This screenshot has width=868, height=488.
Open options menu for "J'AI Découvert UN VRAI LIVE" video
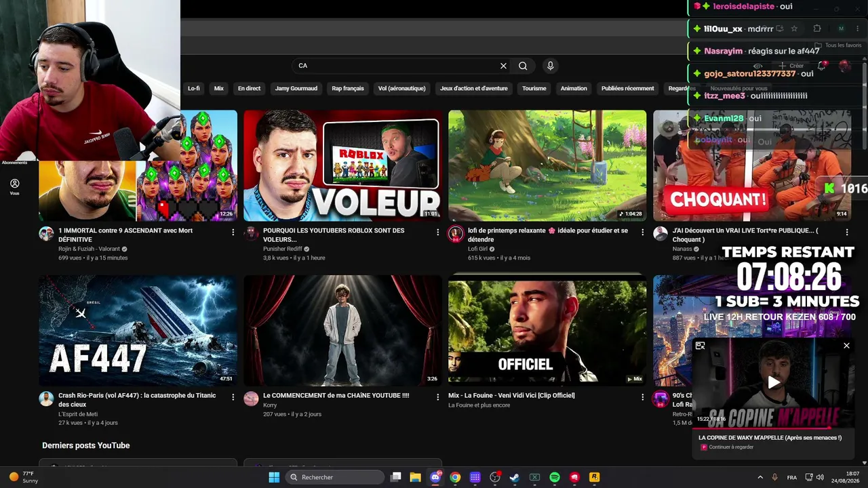[846, 232]
